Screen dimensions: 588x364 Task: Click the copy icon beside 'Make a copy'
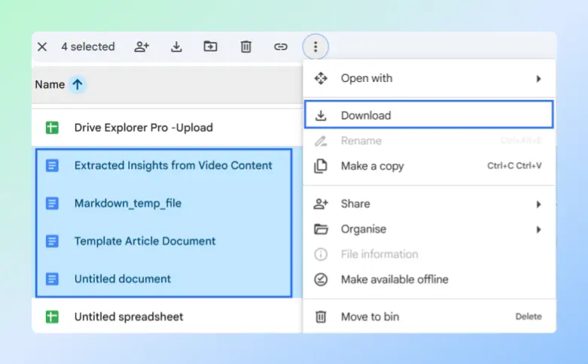pos(321,166)
